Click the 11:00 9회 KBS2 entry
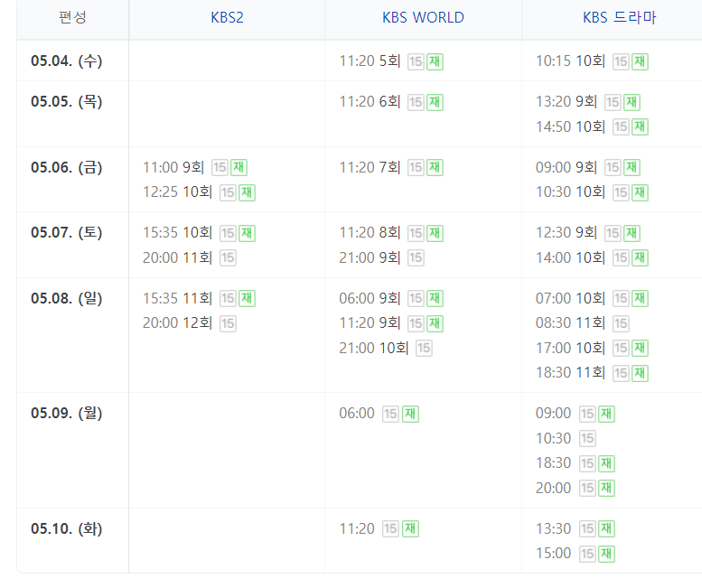702x588 pixels. (173, 167)
